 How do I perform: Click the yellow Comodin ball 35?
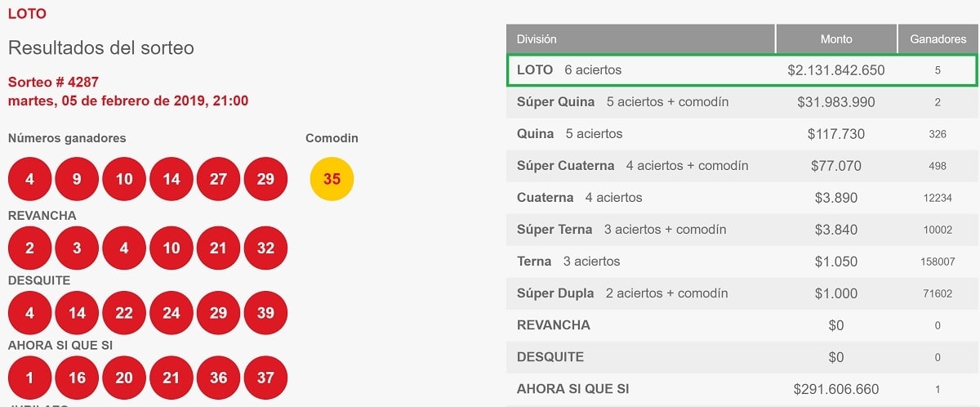click(332, 179)
